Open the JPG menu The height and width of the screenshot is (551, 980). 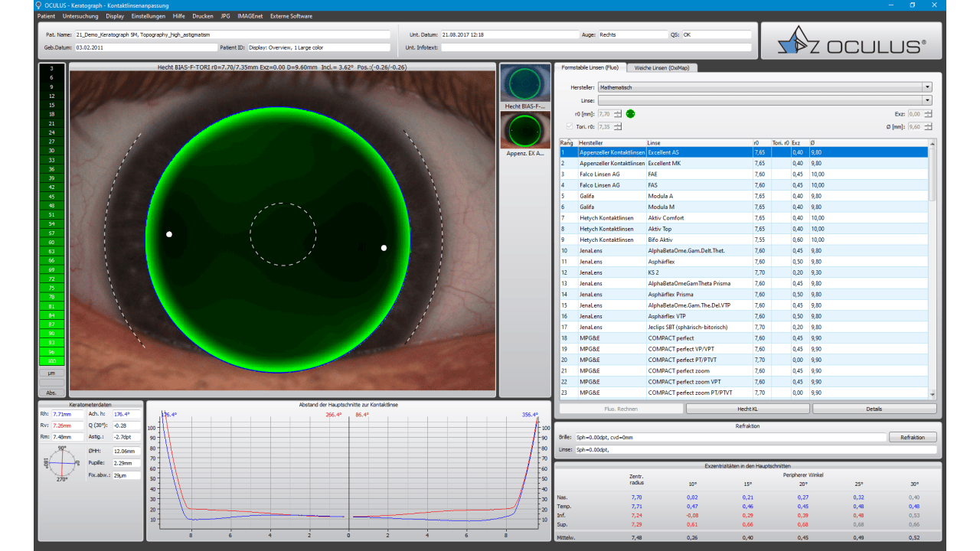click(225, 15)
